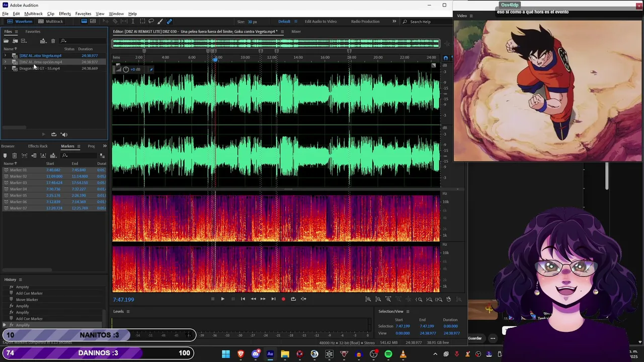
Task: Expand more workspaces chevron
Action: coord(394,22)
